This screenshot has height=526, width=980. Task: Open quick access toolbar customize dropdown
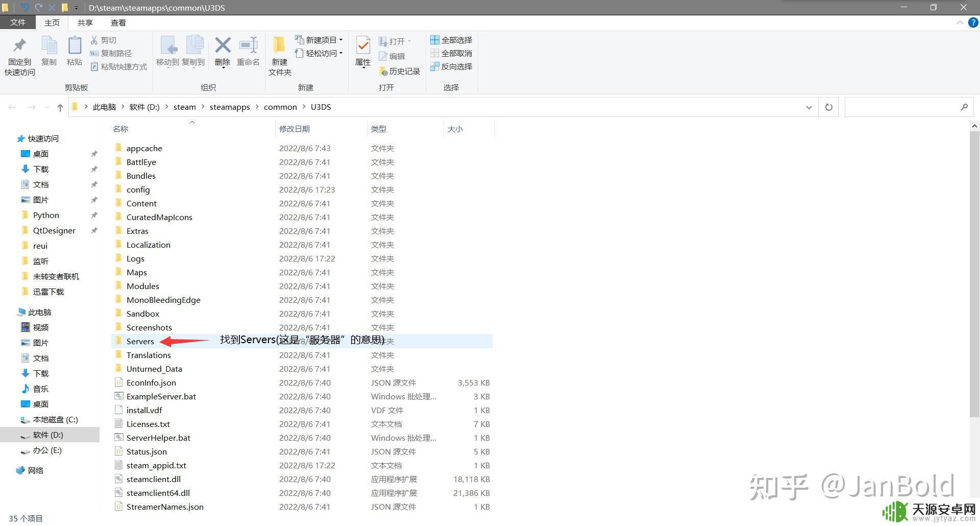(x=76, y=8)
